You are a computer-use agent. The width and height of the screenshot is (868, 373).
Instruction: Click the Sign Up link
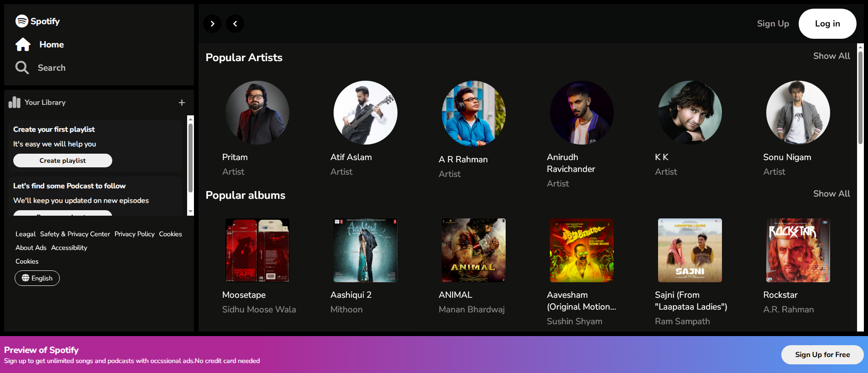tap(773, 24)
